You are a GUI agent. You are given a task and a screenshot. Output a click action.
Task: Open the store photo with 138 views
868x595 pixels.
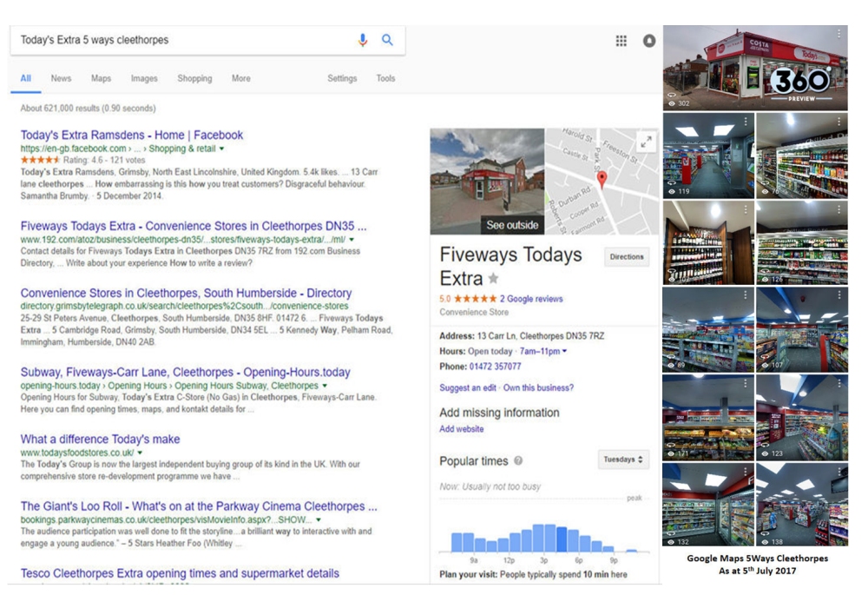pyautogui.click(x=801, y=505)
